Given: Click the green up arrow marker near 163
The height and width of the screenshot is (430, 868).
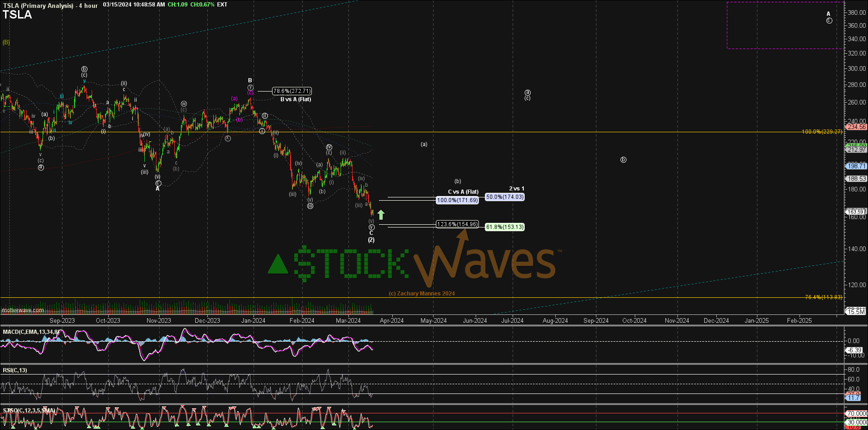Looking at the screenshot, I should [381, 215].
